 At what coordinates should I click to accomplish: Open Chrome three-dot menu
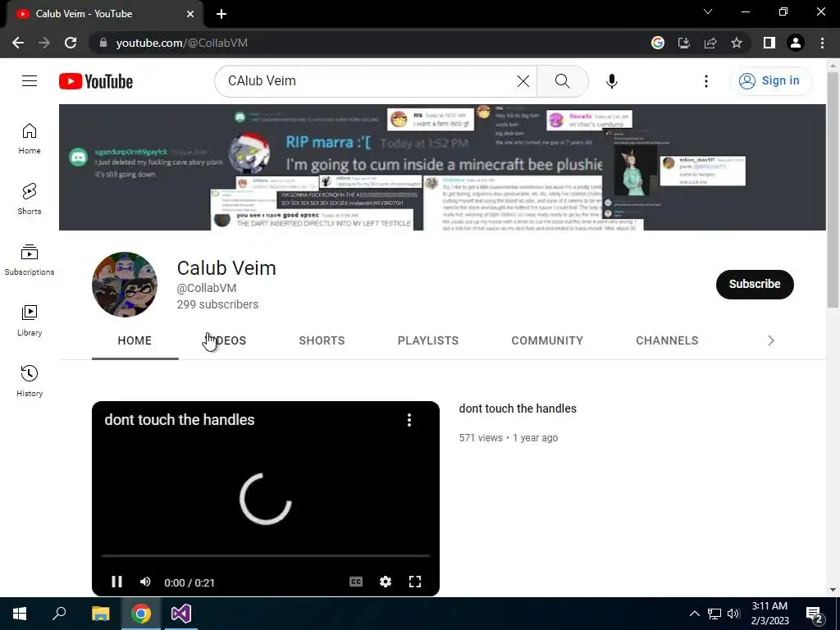(x=822, y=43)
